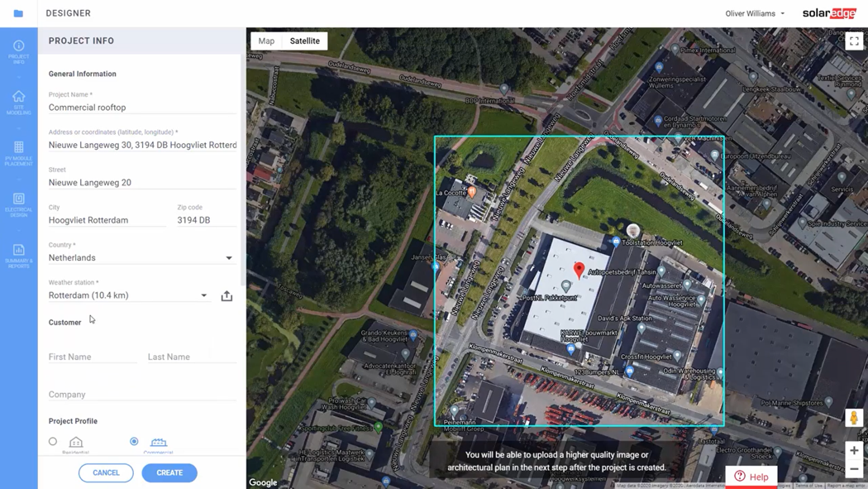Click the First Name input field
Image resolution: width=868 pixels, height=489 pixels.
click(92, 357)
